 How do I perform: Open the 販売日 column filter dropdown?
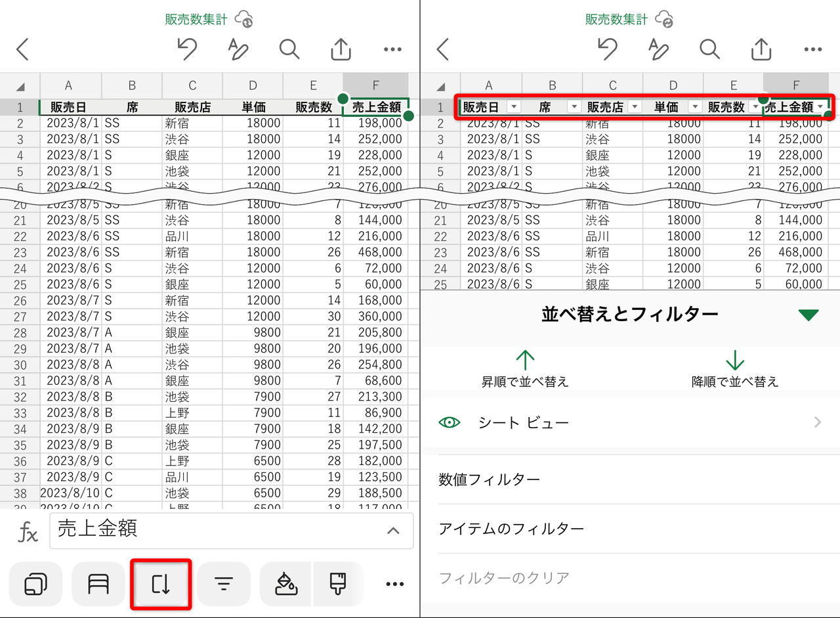tap(514, 106)
